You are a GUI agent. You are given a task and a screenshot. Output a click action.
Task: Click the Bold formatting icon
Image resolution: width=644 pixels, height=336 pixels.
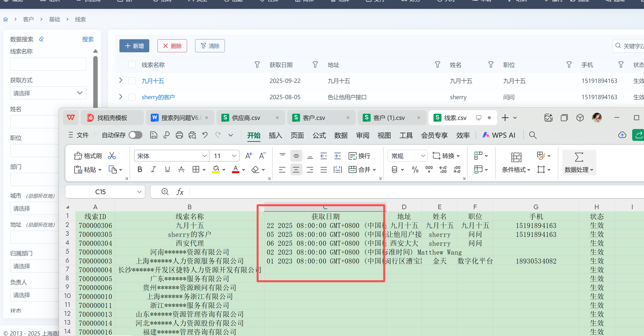[140, 169]
